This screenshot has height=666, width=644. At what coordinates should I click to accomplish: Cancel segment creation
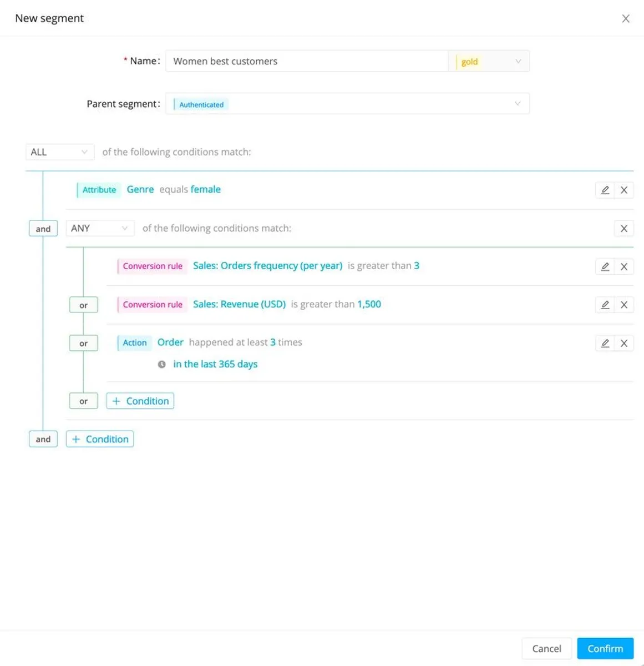[546, 648]
